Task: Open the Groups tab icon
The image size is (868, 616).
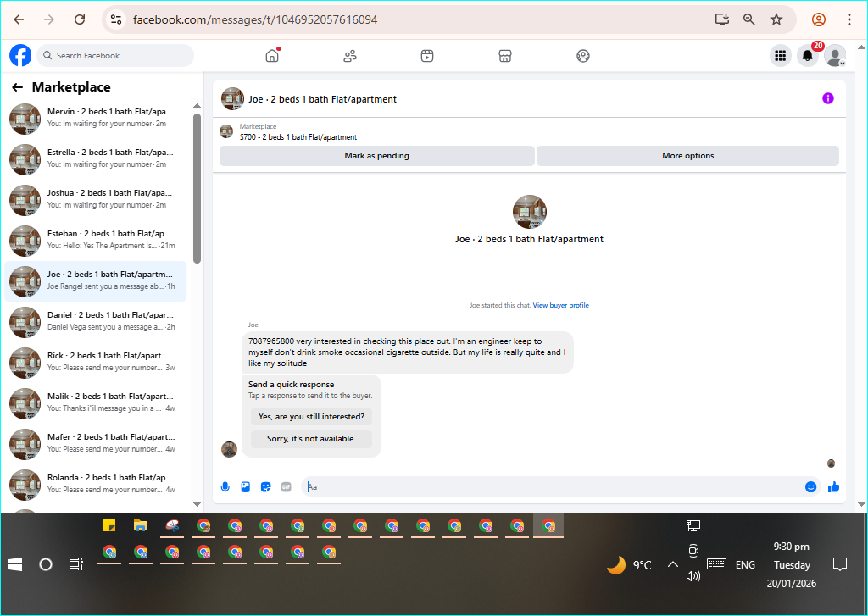Action: [583, 56]
